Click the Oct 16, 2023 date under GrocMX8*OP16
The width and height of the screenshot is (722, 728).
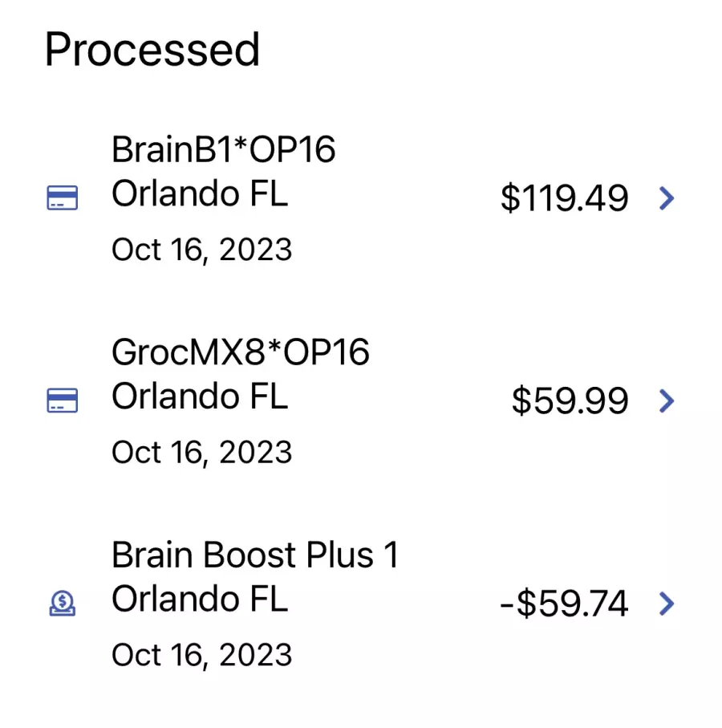coord(201,453)
